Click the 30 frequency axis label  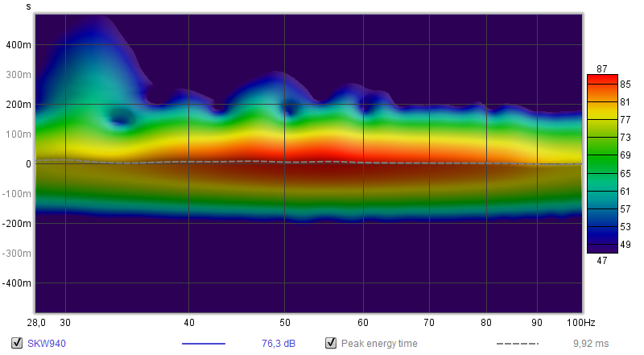pos(65,323)
